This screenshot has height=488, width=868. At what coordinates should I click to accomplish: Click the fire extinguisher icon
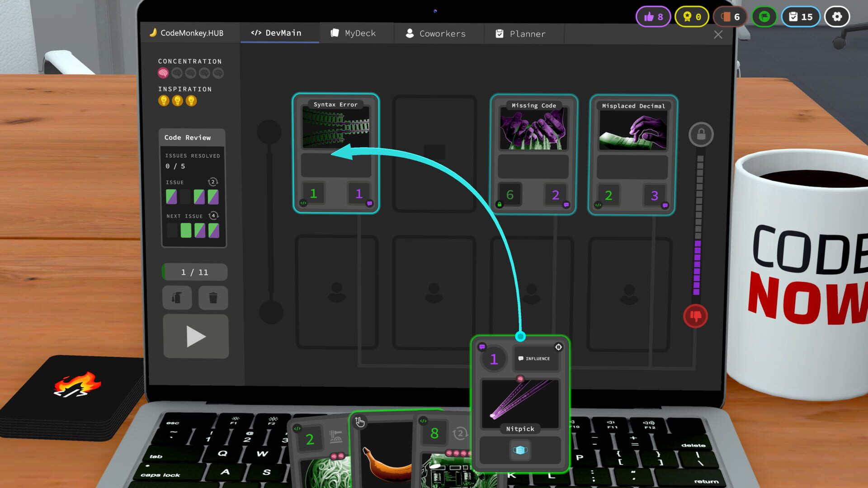coord(177,298)
